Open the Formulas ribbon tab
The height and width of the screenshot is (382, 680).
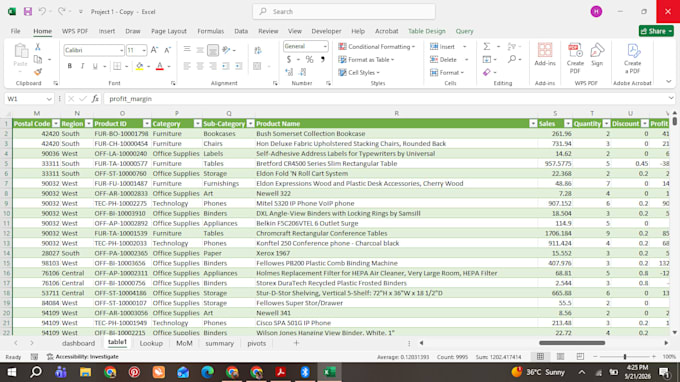click(x=210, y=31)
